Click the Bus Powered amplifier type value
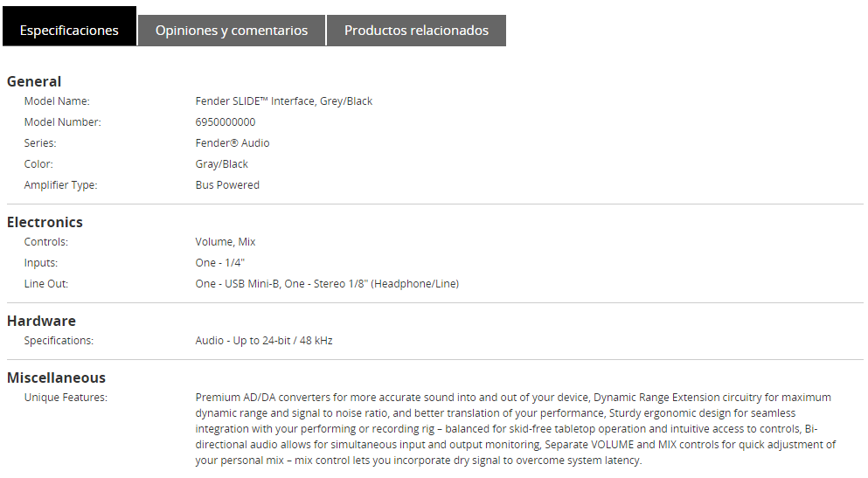Viewport: 868px width, 478px height. click(227, 185)
